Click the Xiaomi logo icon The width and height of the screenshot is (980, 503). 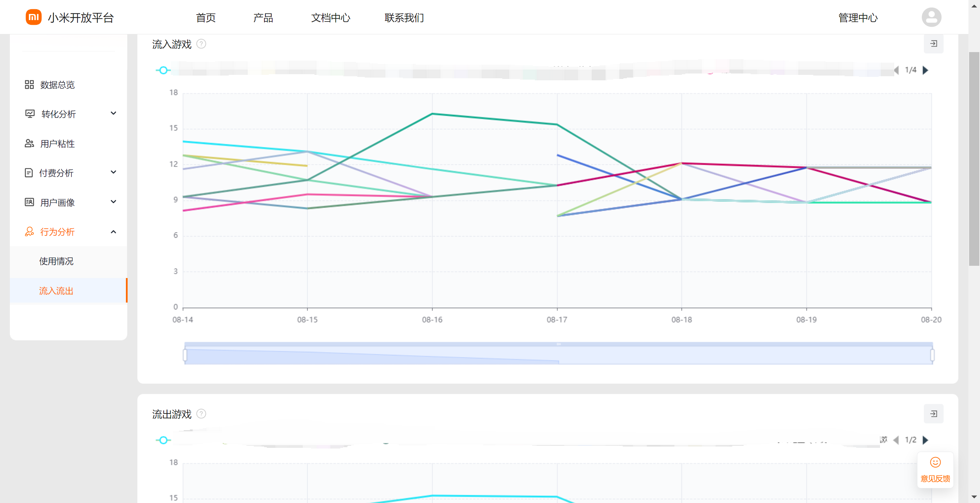tap(33, 17)
